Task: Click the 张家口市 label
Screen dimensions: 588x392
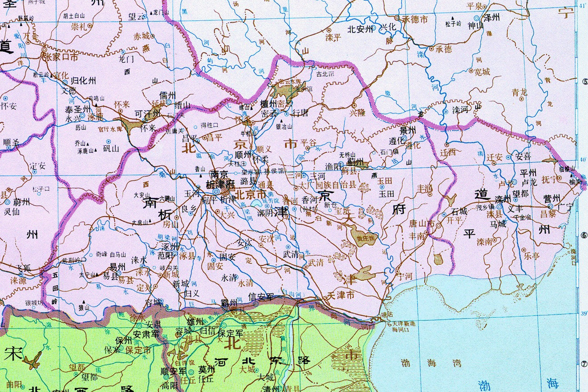Action: (x=59, y=57)
